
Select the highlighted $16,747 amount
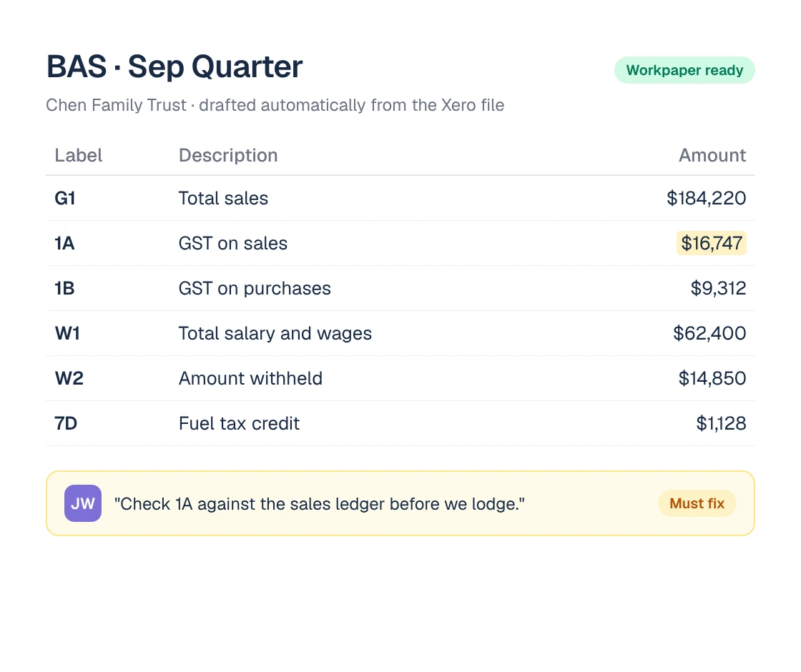coord(711,243)
